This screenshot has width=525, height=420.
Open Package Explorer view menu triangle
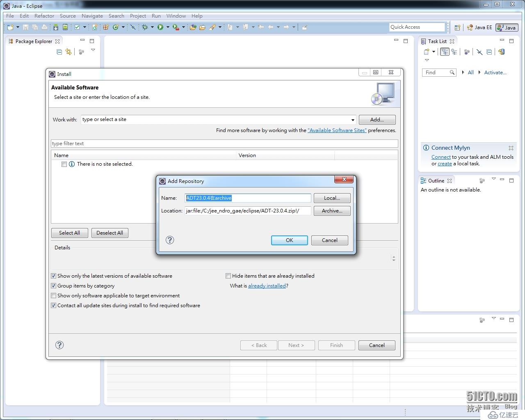93,50
